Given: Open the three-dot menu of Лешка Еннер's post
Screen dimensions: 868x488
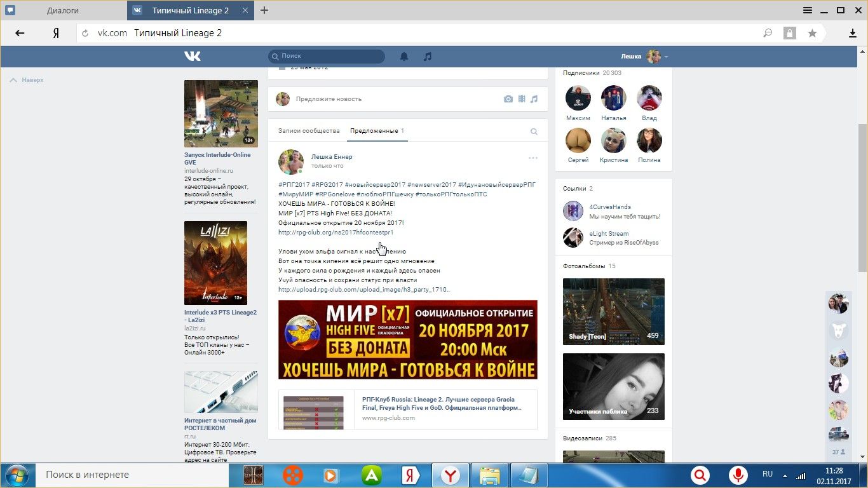Looking at the screenshot, I should (x=533, y=158).
